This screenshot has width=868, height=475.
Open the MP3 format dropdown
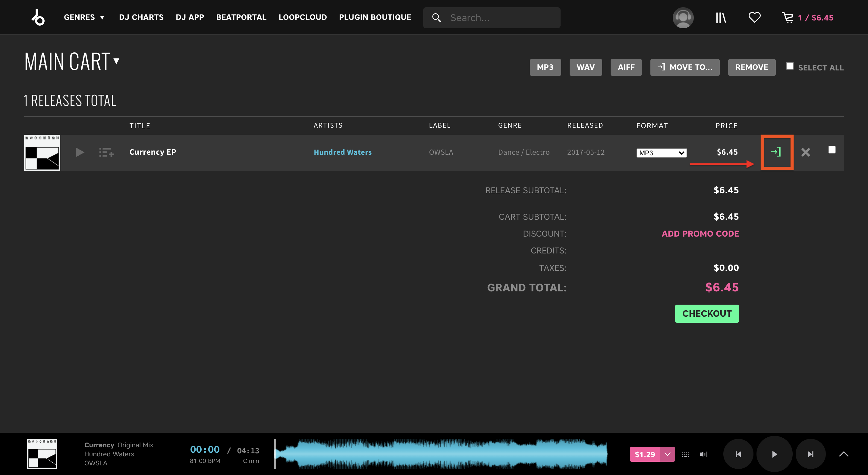point(662,153)
